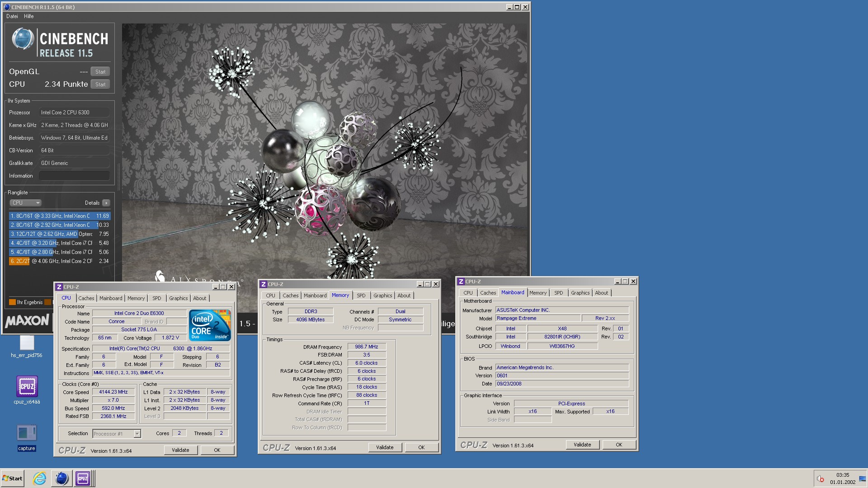Click the CPU-Z Memory window title icon
This screenshot has width=868, height=488.
click(x=264, y=284)
